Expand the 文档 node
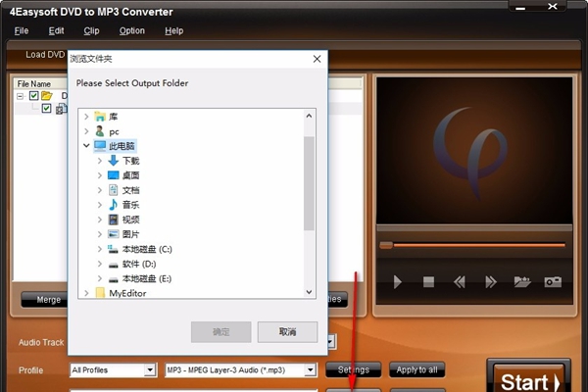The height and width of the screenshot is (392, 588). point(100,190)
